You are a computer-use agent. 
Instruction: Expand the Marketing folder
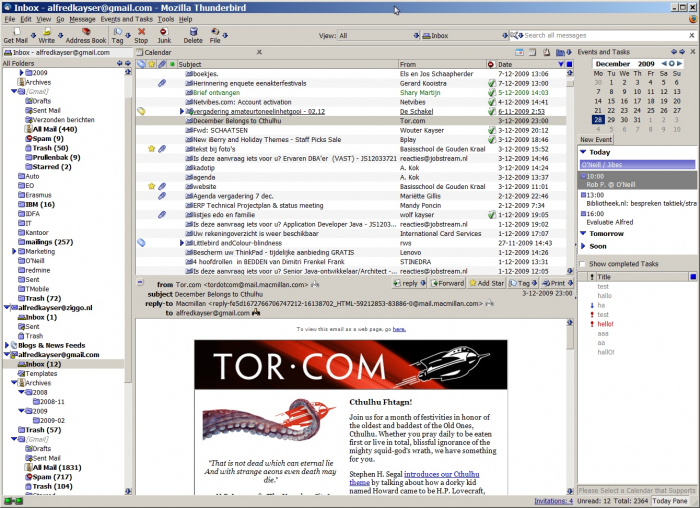pyautogui.click(x=14, y=251)
